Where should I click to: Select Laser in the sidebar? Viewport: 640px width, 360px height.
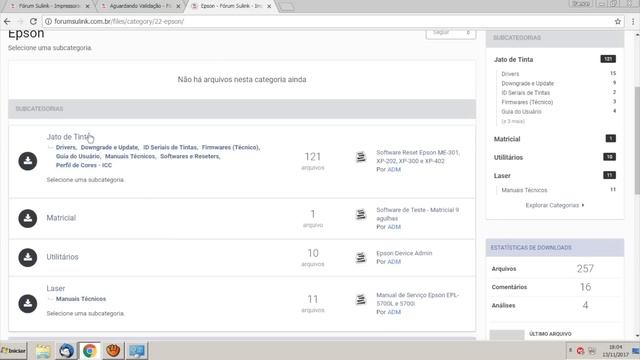point(502,176)
